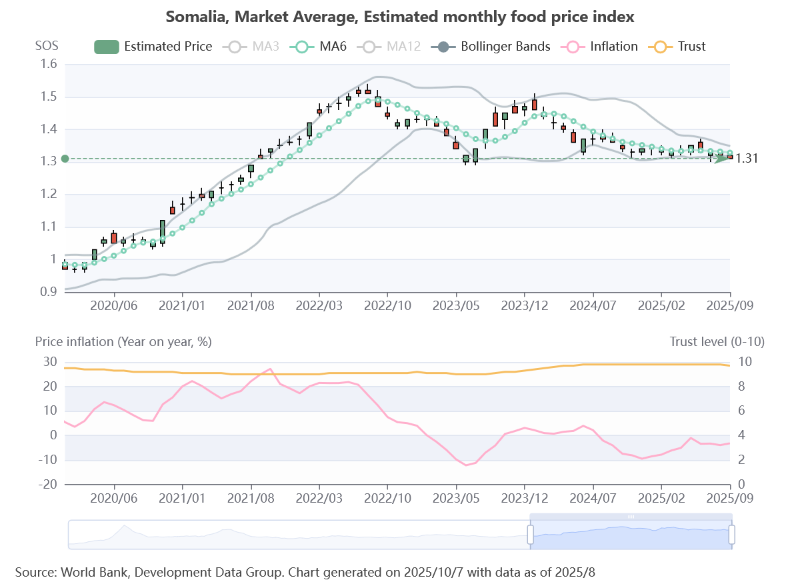Enable the MA12 legend entry
This screenshot has width=800, height=584.
tap(371, 46)
